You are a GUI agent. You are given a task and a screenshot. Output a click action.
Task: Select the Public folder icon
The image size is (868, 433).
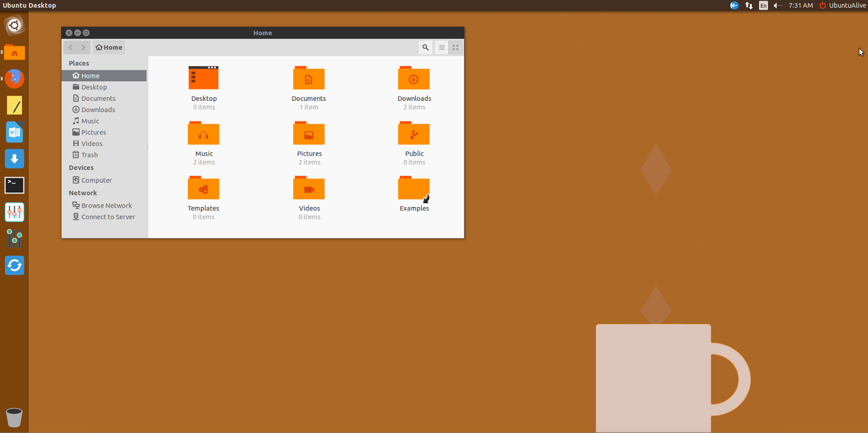(x=414, y=133)
